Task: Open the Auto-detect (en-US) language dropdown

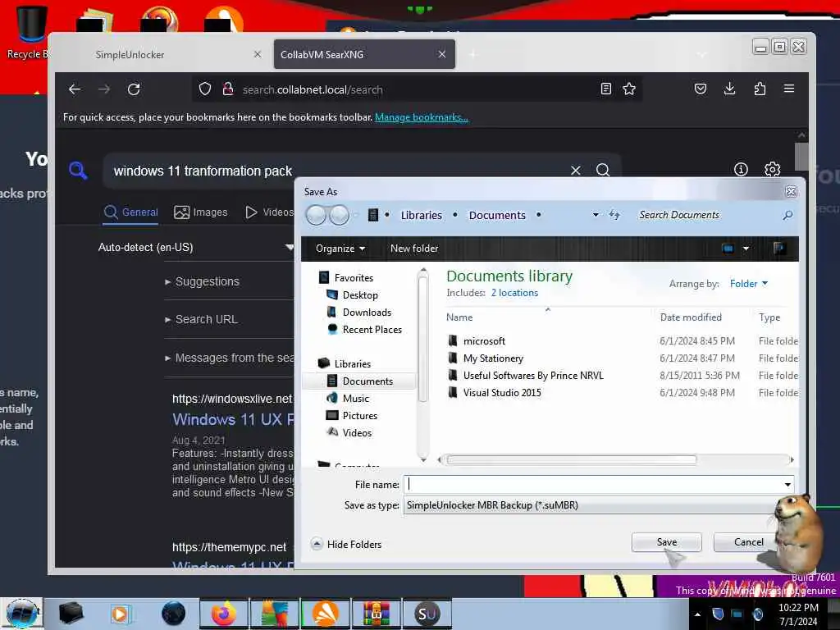Action: pos(196,248)
